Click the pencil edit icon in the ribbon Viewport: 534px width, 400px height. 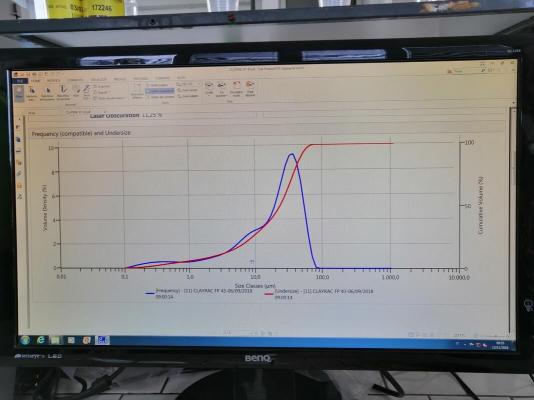pyautogui.click(x=87, y=91)
